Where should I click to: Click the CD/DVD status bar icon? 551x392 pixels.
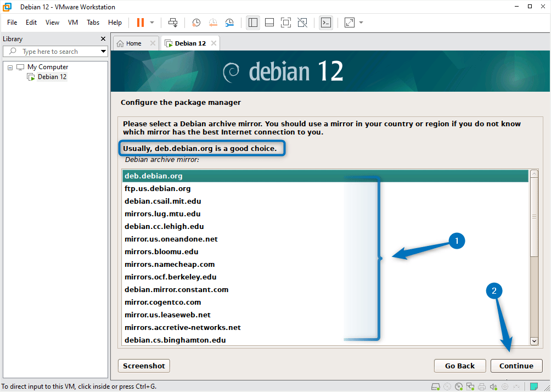pyautogui.click(x=458, y=387)
